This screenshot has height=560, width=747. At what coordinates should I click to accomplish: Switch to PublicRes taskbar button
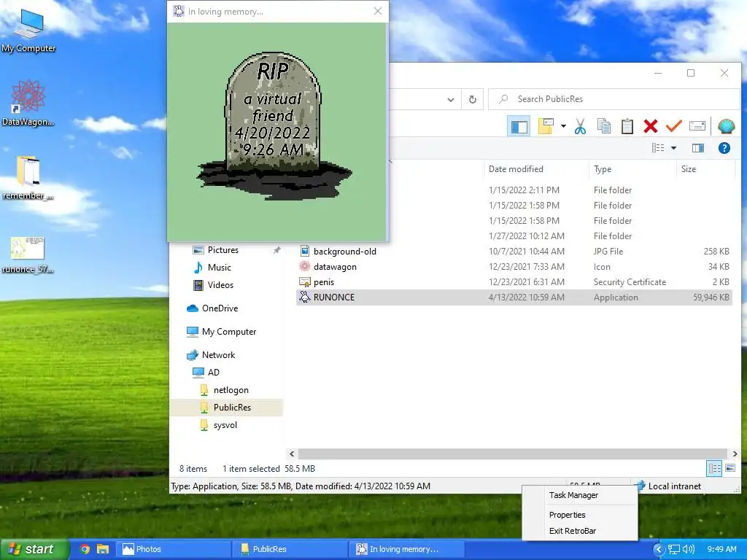click(290, 549)
